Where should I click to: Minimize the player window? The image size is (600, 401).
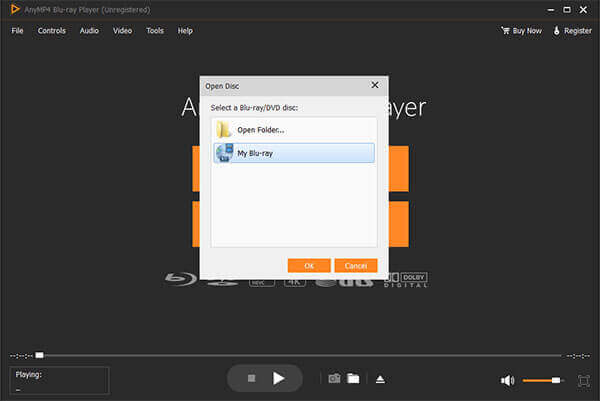tap(551, 10)
